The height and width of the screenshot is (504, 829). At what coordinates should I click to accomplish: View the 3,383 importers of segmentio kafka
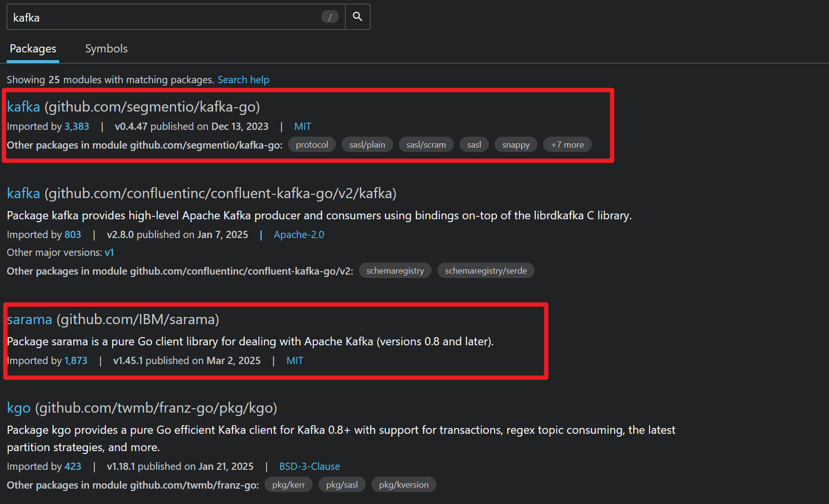(77, 126)
